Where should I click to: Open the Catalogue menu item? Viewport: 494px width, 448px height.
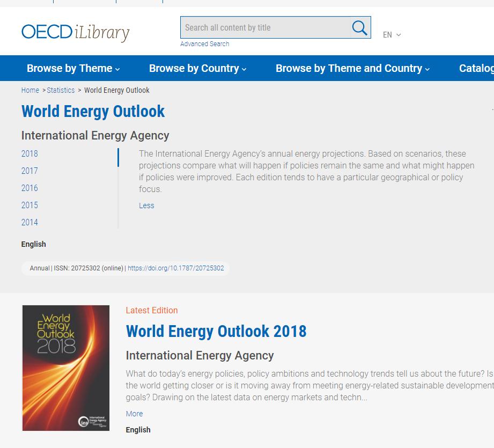point(476,68)
